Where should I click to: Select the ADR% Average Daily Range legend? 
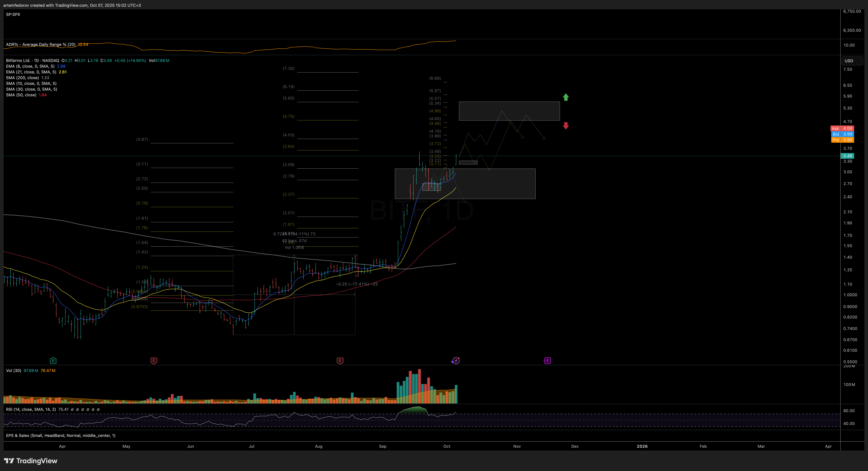point(41,44)
